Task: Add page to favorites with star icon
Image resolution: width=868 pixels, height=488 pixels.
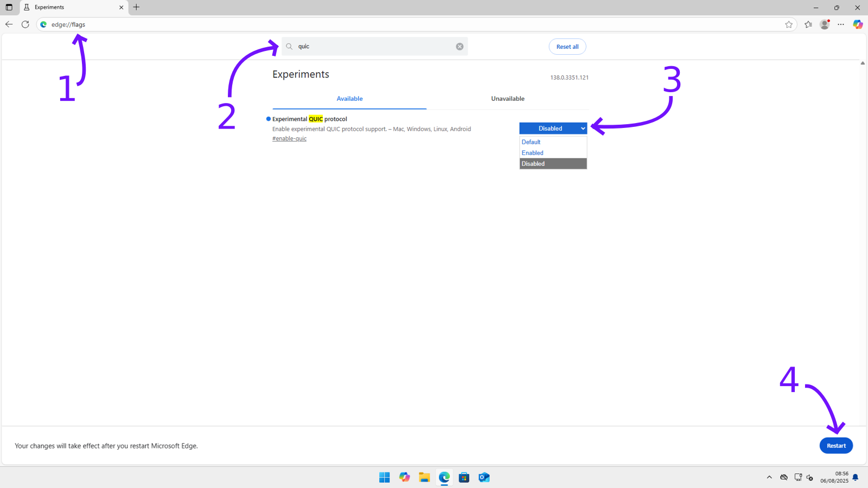Action: pyautogui.click(x=789, y=24)
